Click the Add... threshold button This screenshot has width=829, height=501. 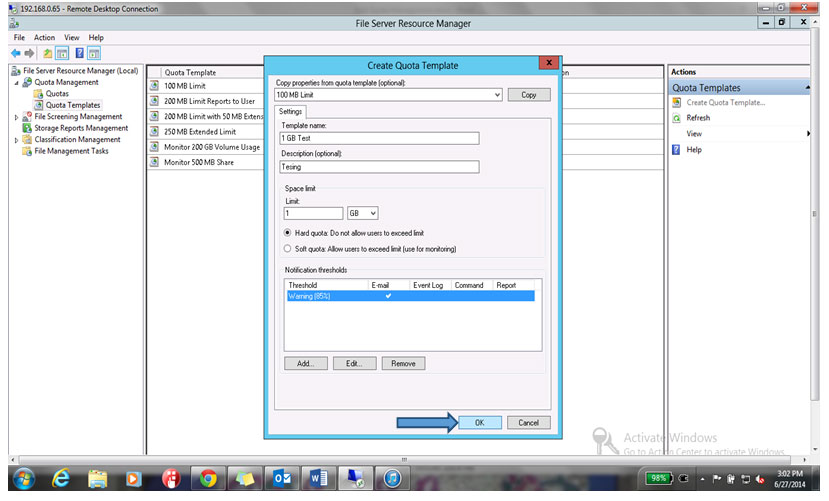[x=306, y=364]
